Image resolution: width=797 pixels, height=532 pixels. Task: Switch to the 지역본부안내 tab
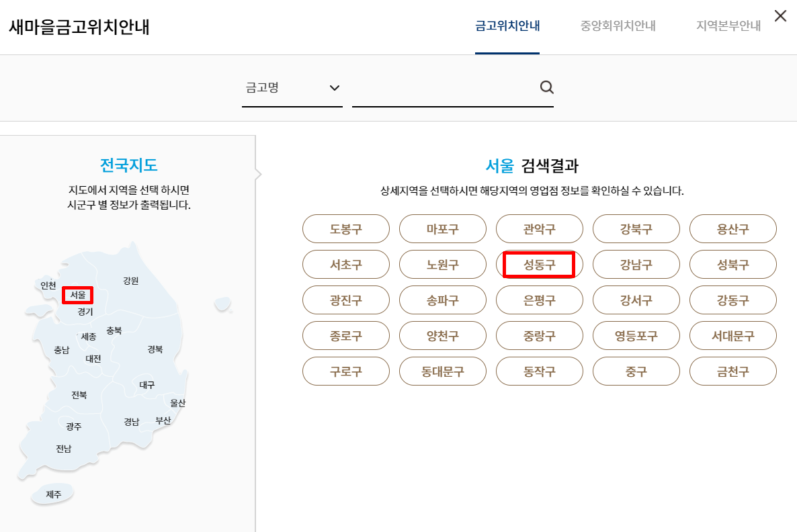tap(728, 26)
